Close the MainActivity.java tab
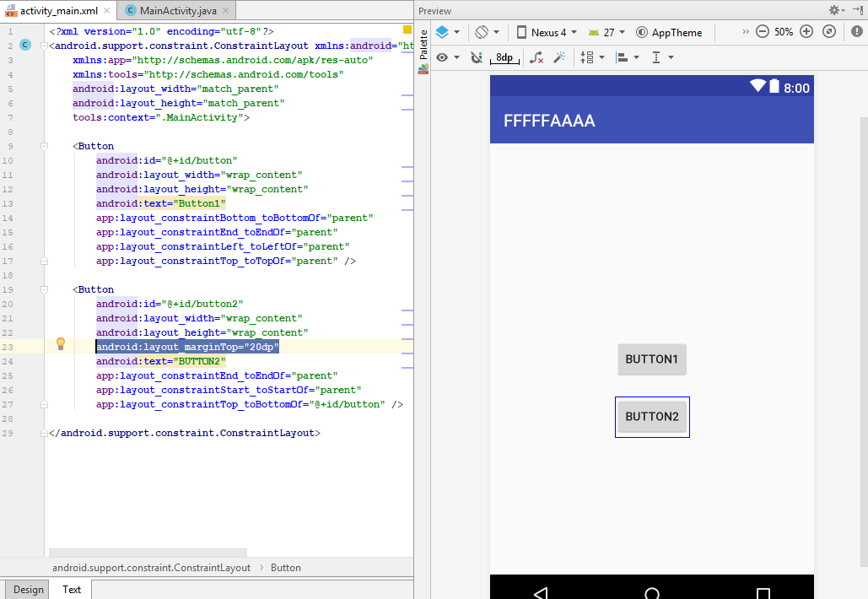Image resolution: width=868 pixels, height=599 pixels. tap(226, 10)
